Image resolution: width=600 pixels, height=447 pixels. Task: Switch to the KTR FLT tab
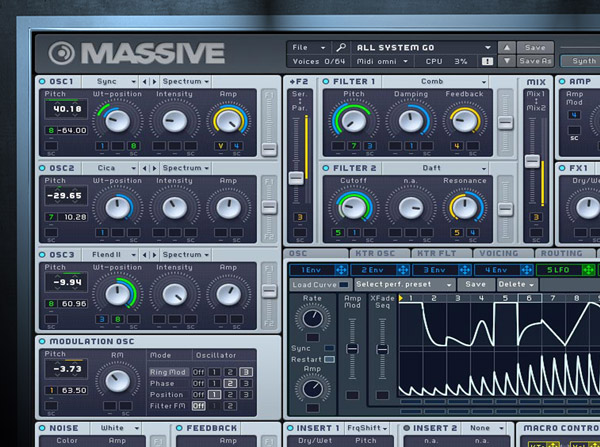coord(441,253)
